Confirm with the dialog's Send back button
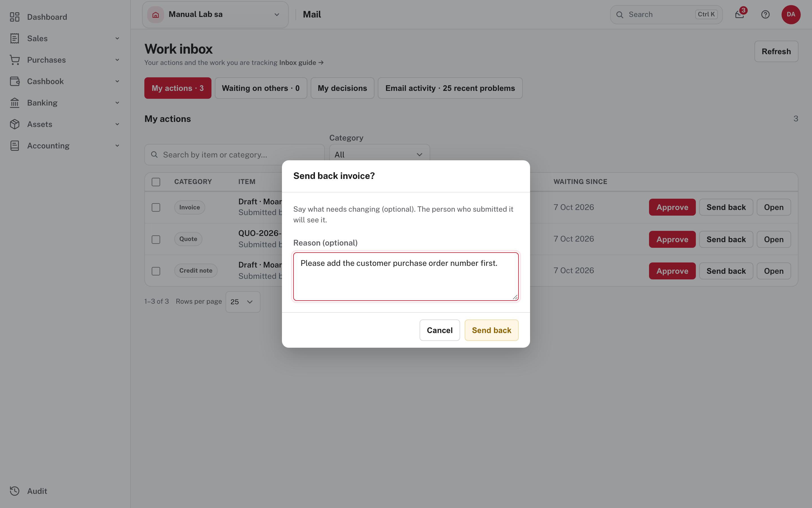Image resolution: width=812 pixels, height=508 pixels. click(491, 330)
